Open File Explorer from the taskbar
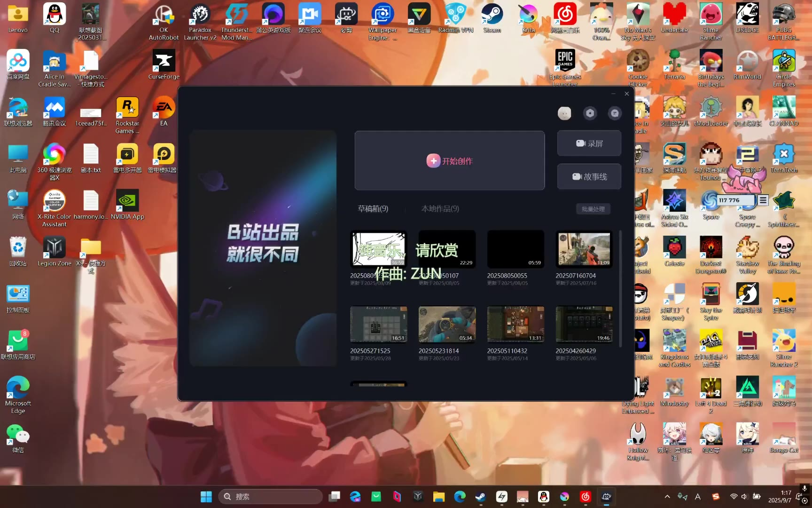 [439, 497]
